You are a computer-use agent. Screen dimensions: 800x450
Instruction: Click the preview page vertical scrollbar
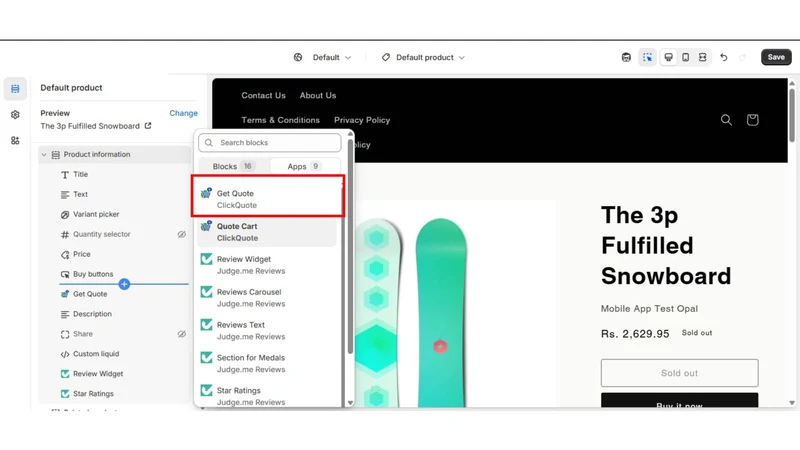(792, 115)
